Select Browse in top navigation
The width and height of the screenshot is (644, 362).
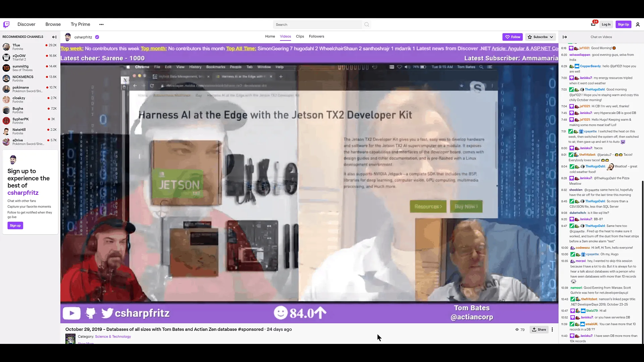point(53,24)
